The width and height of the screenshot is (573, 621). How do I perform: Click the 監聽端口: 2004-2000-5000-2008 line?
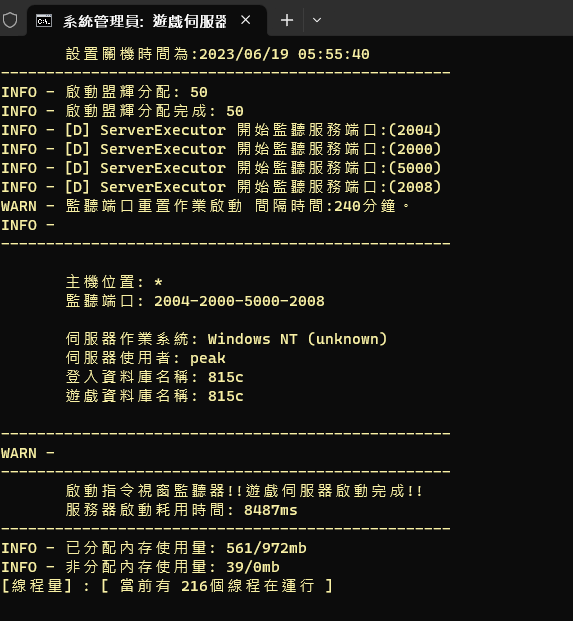tap(195, 301)
